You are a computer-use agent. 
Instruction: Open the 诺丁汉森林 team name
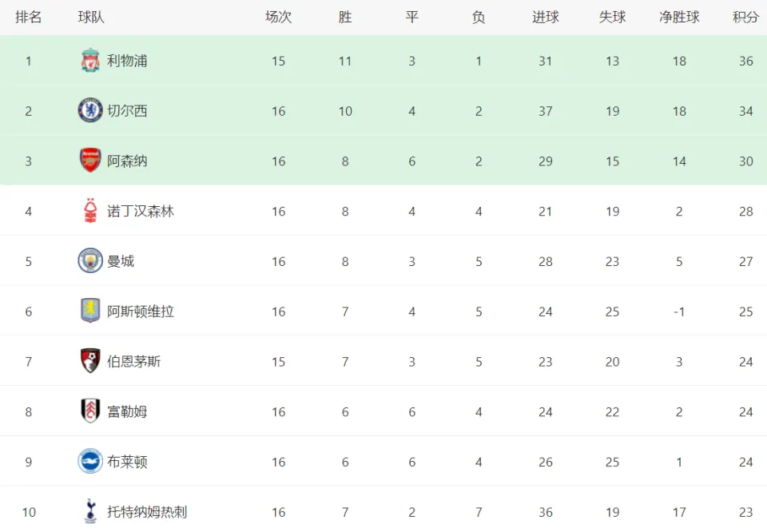tap(141, 211)
